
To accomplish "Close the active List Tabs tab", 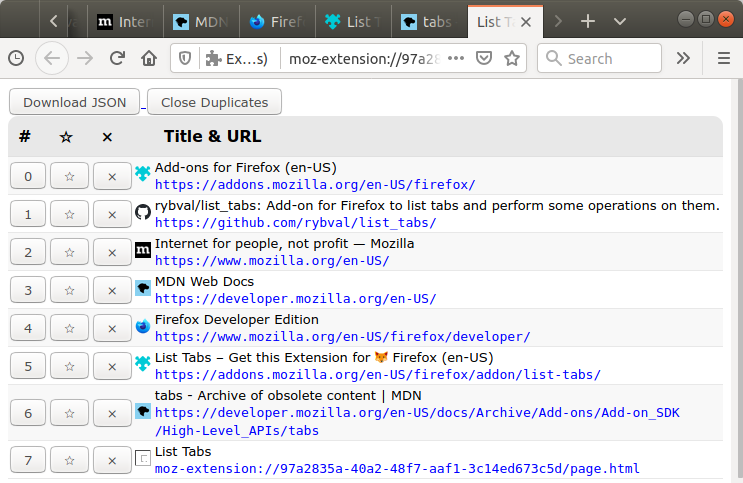I will pyautogui.click(x=526, y=22).
